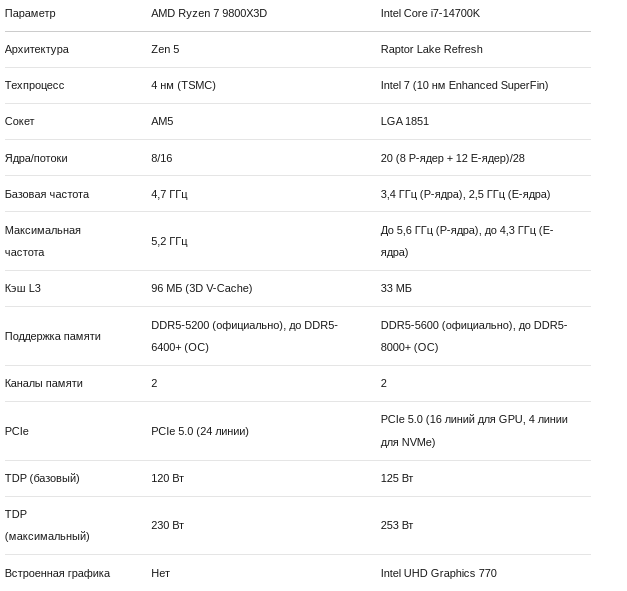Select the Параметр header cell
Image resolution: width=627 pixels, height=591 pixels.
(x=30, y=13)
